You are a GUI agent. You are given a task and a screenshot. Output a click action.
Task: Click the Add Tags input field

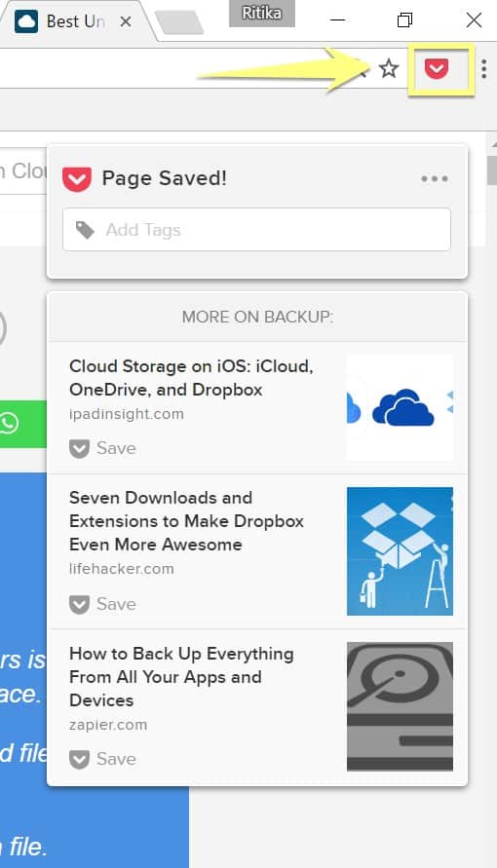(257, 229)
